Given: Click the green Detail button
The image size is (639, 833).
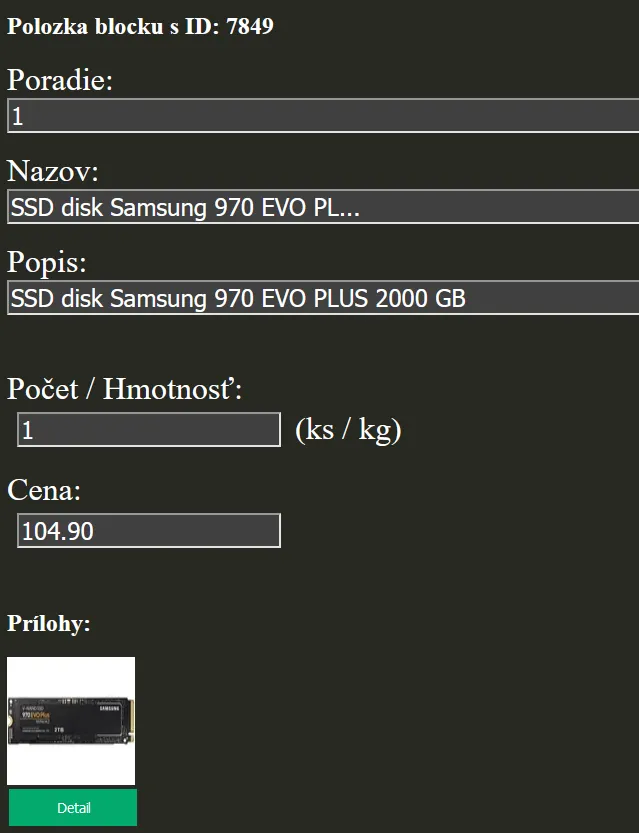Looking at the screenshot, I should click(x=72, y=807).
